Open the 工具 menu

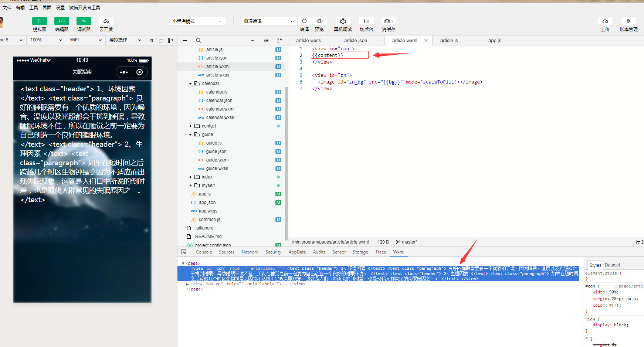click(34, 7)
